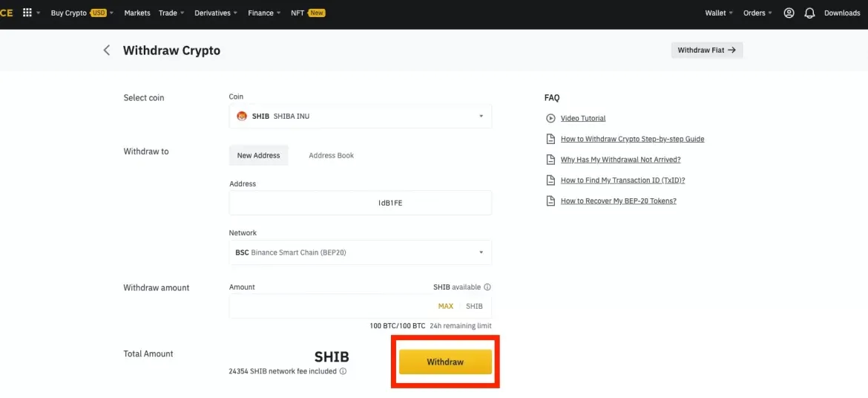This screenshot has height=398, width=868.
Task: Open Why Has My Withdrawal Not Arrived link
Action: [x=620, y=160]
